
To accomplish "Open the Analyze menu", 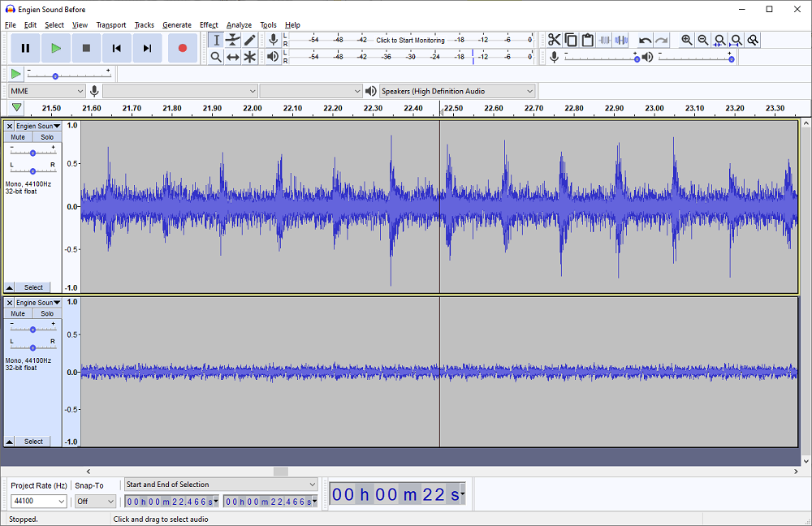I will [239, 25].
